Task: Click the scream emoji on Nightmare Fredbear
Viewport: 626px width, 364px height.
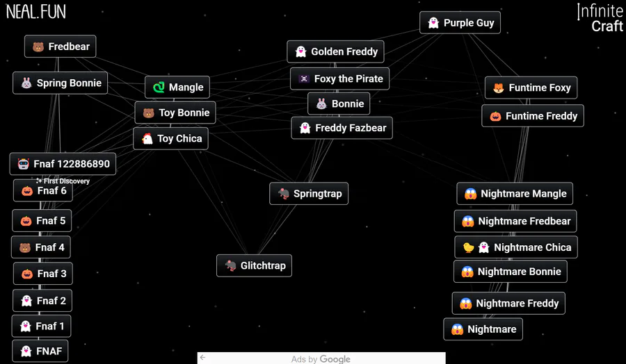Action: point(468,222)
